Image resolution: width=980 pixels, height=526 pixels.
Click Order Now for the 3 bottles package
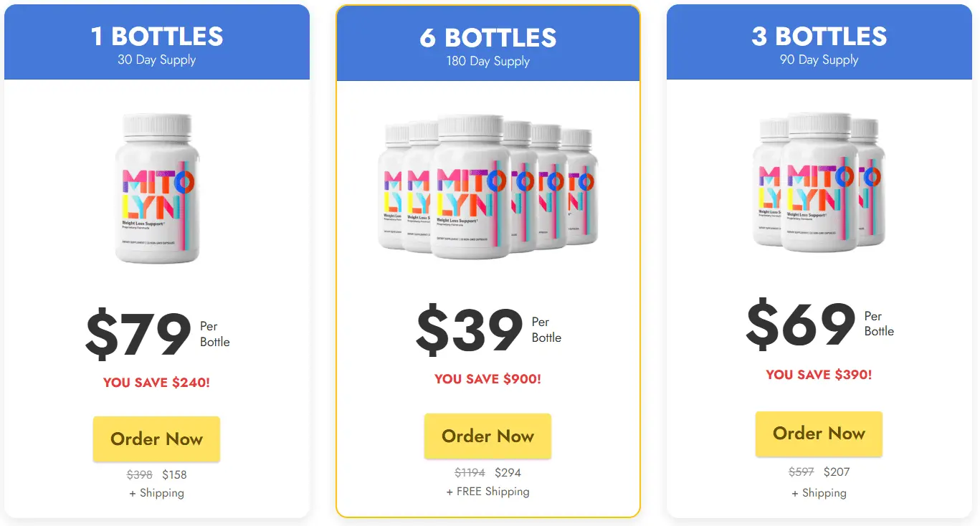coord(818,434)
